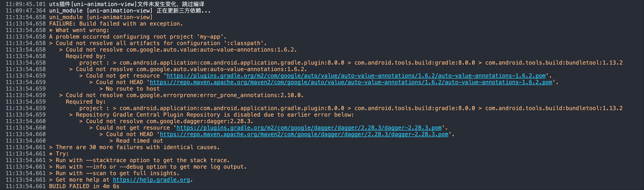This screenshot has height=190, width=644.
Task: Click the line containing '正在更新三方依赖...'
Action: [x=130, y=11]
